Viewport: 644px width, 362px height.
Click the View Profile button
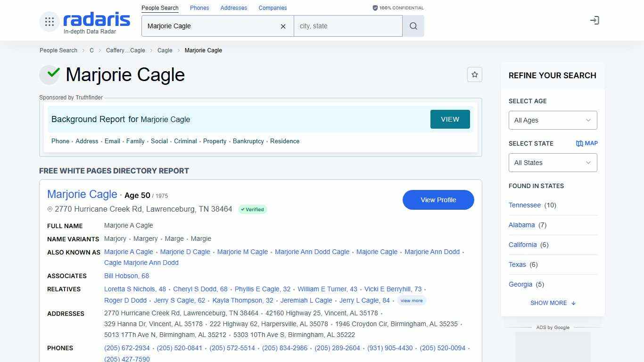click(438, 200)
